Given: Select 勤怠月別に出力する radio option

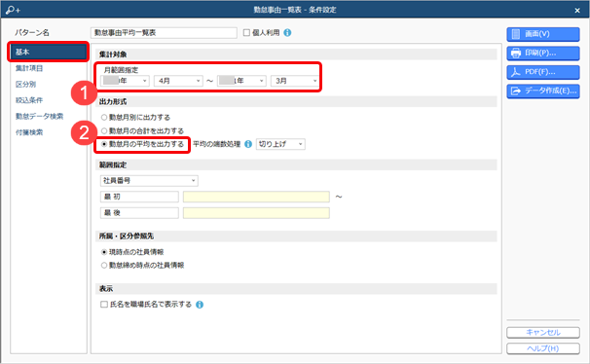Looking at the screenshot, I should pos(104,118).
